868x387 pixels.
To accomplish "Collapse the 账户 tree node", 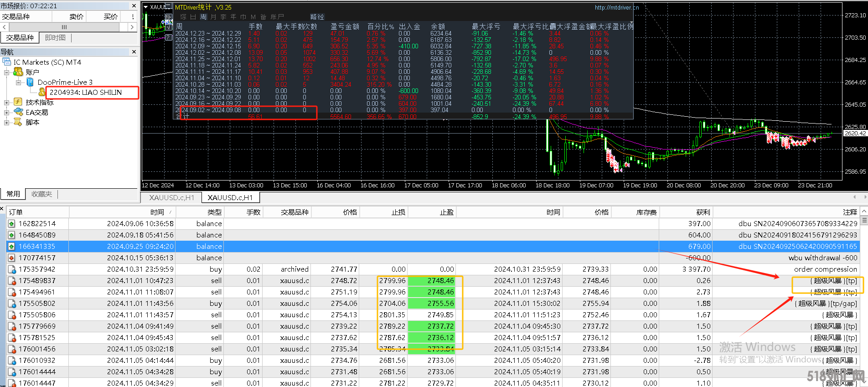I will [6, 72].
